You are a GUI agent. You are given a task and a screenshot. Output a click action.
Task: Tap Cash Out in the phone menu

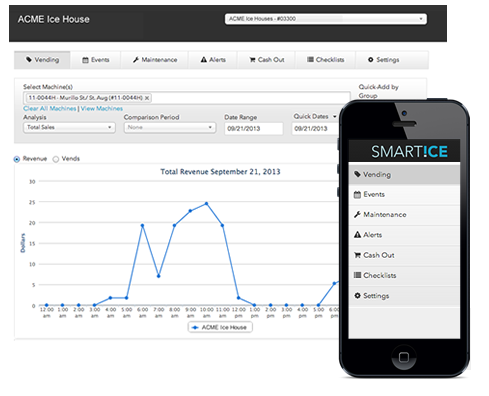(404, 256)
